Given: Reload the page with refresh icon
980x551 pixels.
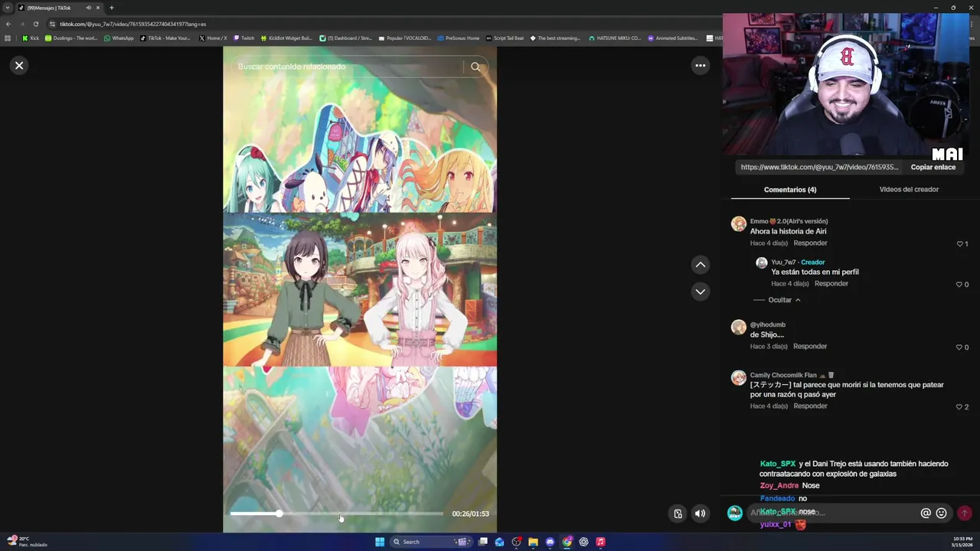Looking at the screenshot, I should tap(35, 24).
